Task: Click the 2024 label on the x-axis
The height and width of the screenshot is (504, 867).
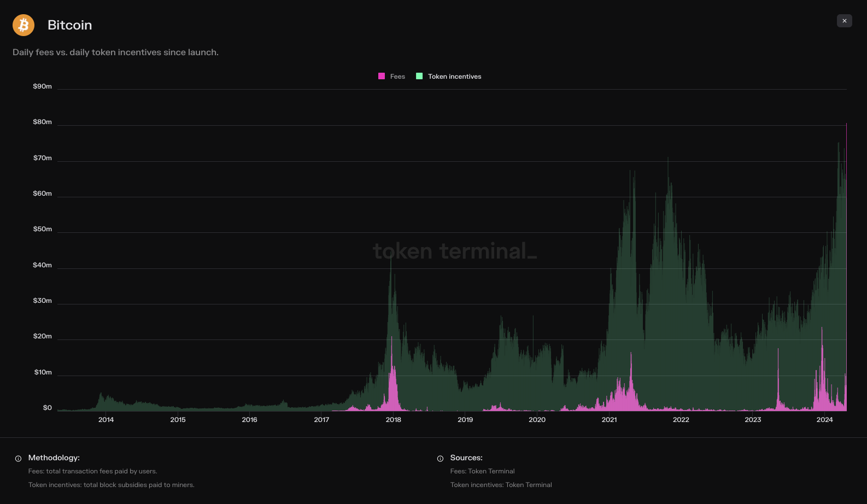Action: pos(824,420)
